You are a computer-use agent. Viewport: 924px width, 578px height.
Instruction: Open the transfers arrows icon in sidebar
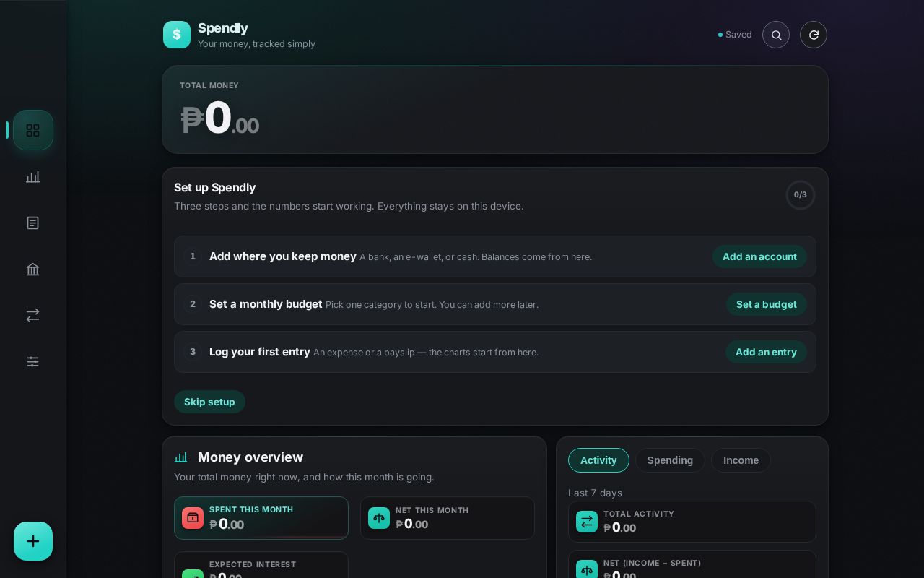33,315
